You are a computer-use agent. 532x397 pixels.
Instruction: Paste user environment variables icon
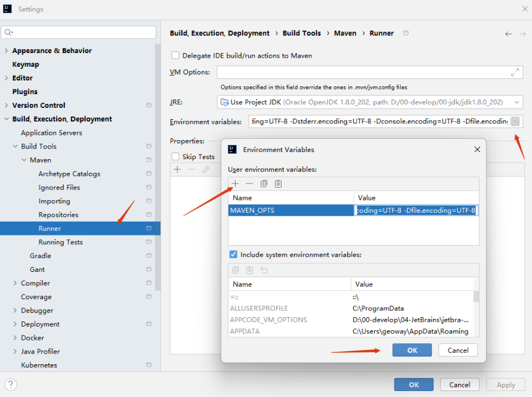(x=278, y=184)
